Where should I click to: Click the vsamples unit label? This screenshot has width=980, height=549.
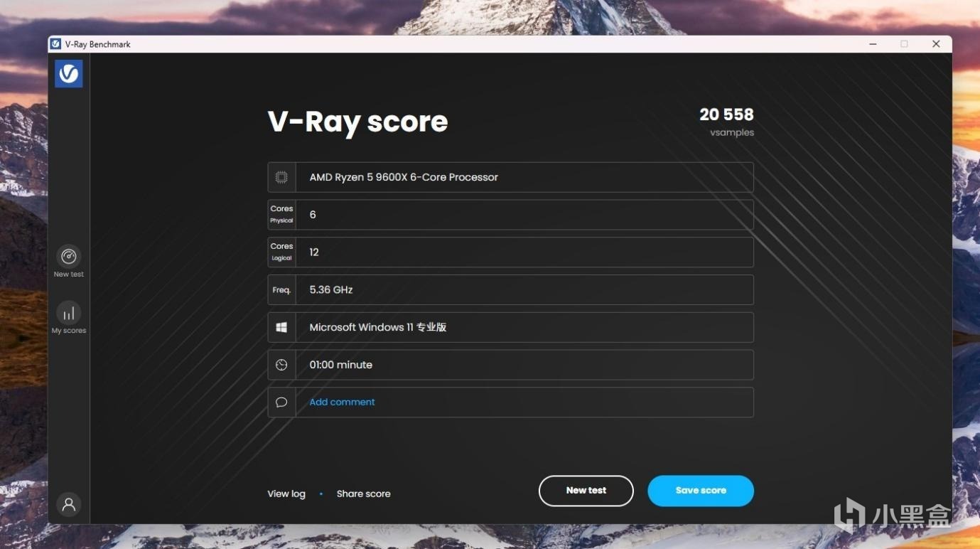[732, 133]
